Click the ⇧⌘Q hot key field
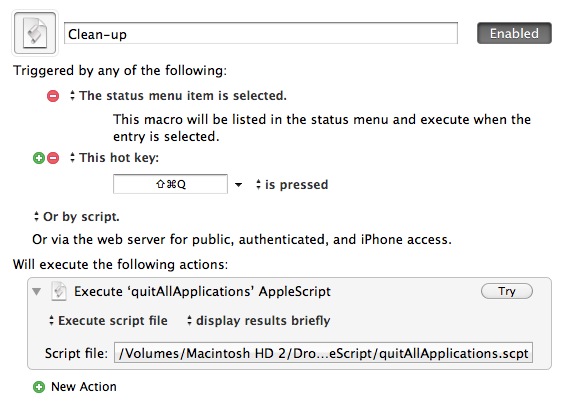565x411 pixels. point(170,184)
